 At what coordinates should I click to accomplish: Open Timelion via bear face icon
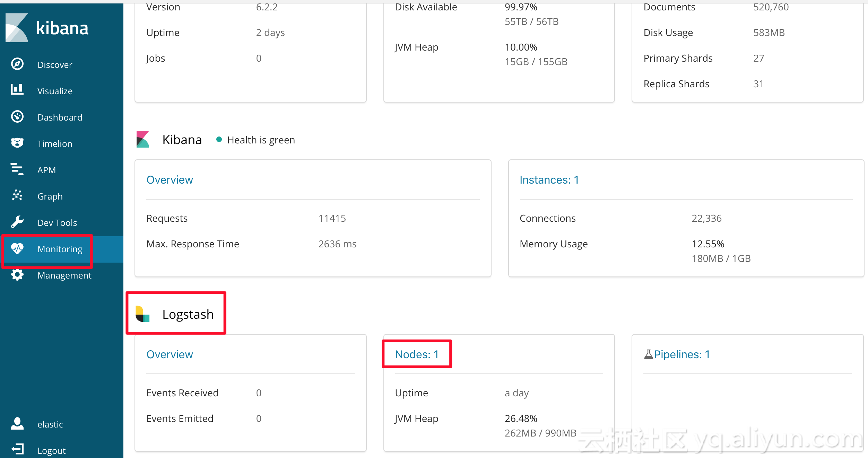point(17,143)
